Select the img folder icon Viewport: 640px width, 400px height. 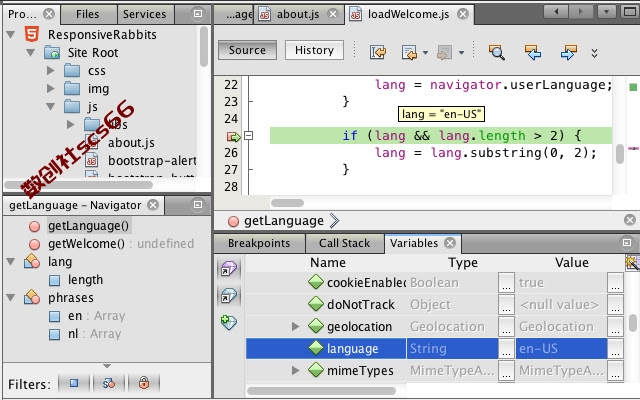coord(72,89)
